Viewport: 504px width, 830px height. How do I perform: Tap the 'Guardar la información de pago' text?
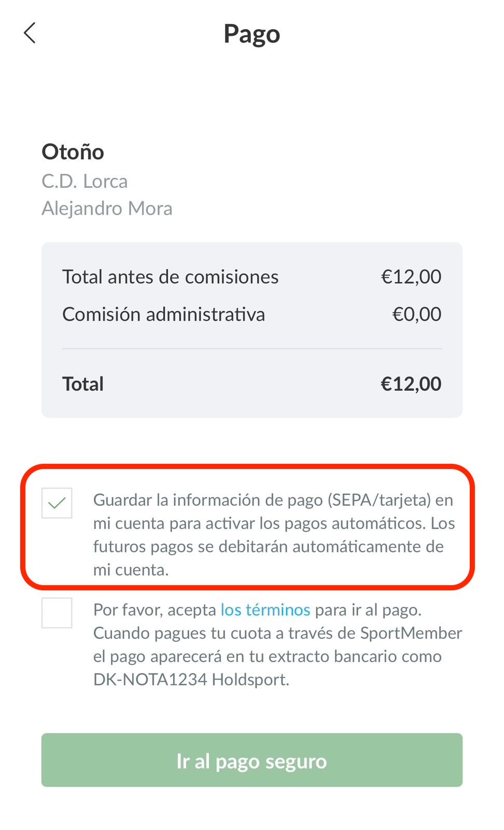click(x=207, y=500)
